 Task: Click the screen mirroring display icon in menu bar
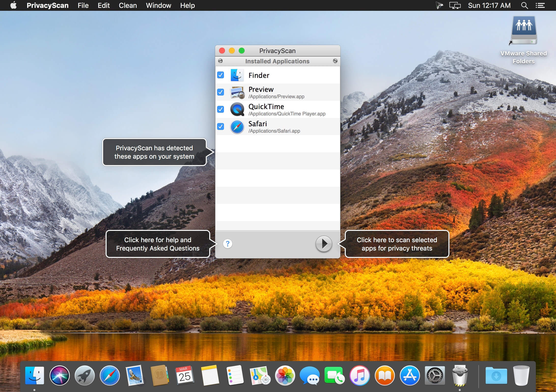(x=455, y=5)
